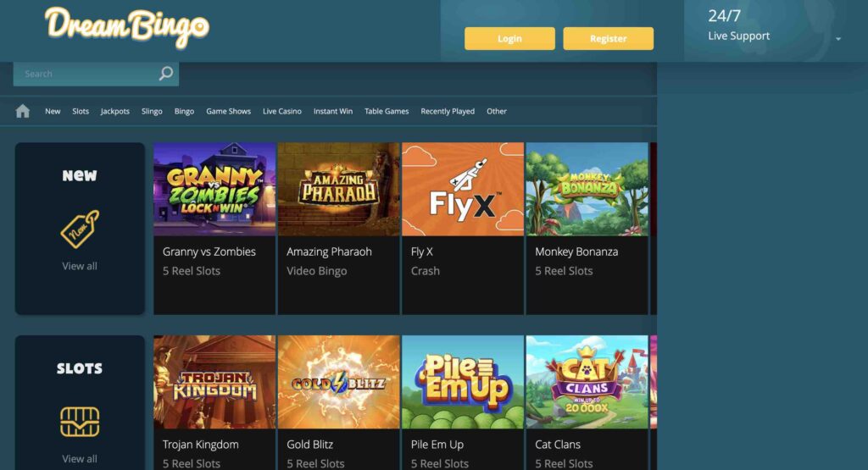Open the Amazing Pharaoh thumbnail
The width and height of the screenshot is (868, 470).
[x=338, y=189]
